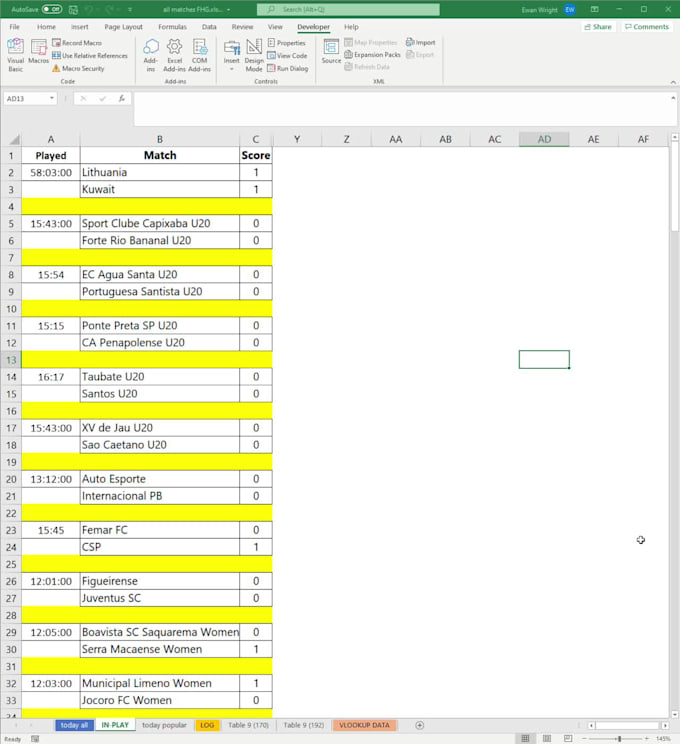Expand the formula bar
The height and width of the screenshot is (744, 680).
(x=673, y=98)
